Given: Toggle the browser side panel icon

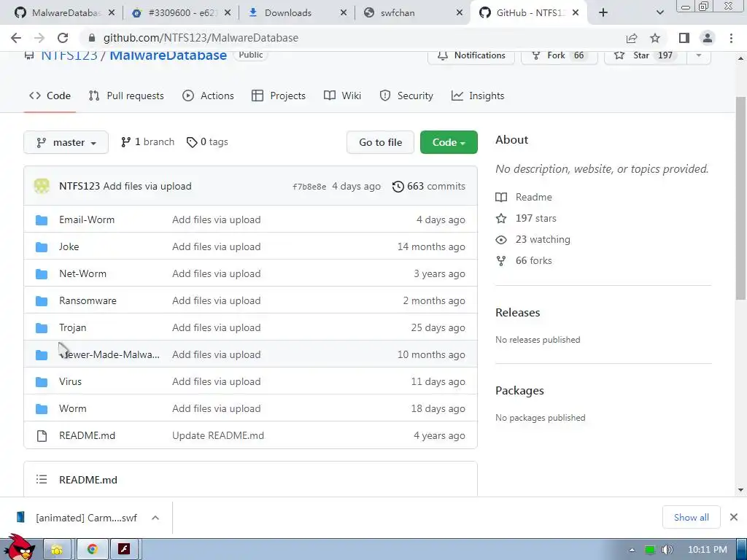Looking at the screenshot, I should click(x=684, y=38).
